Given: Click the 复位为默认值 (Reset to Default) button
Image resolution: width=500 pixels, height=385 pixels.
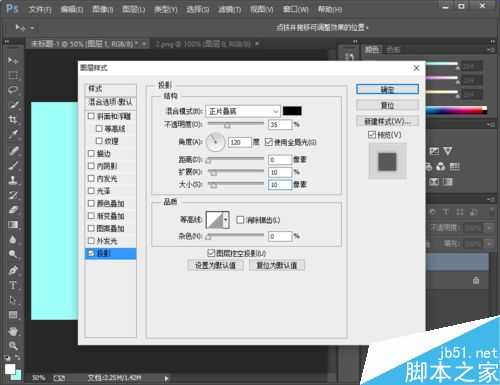Looking at the screenshot, I should (277, 265).
